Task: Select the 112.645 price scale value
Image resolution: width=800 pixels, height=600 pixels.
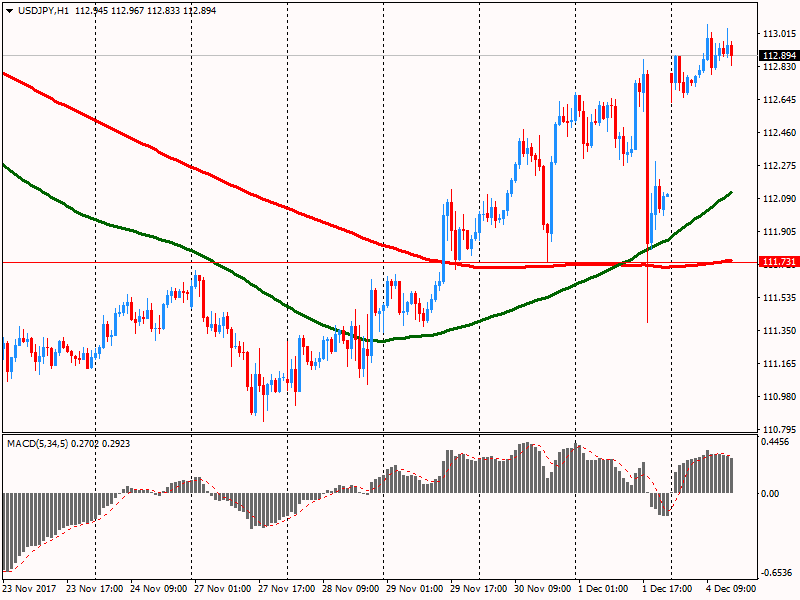Action: point(779,99)
